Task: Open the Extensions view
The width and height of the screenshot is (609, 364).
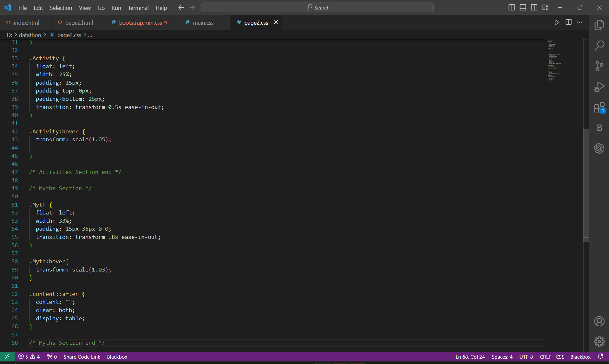Action: tap(599, 108)
